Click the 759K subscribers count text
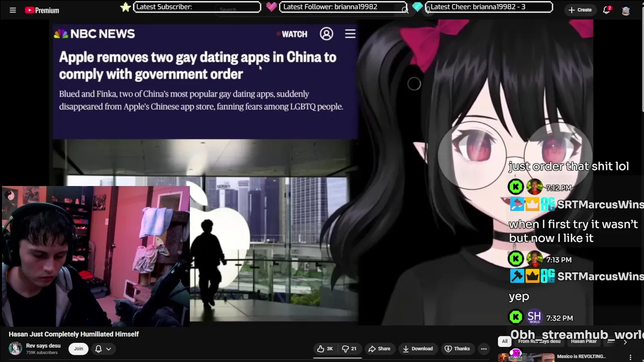The image size is (644, 362). [42, 352]
